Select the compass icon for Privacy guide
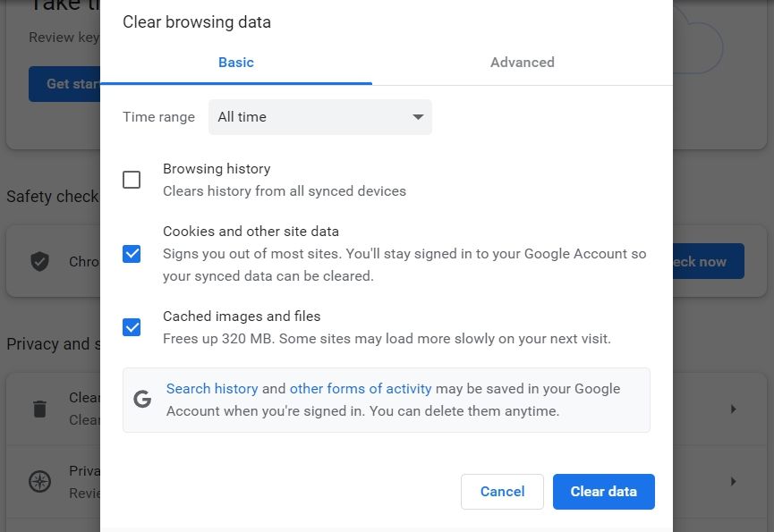This screenshot has width=774, height=532. [38, 481]
